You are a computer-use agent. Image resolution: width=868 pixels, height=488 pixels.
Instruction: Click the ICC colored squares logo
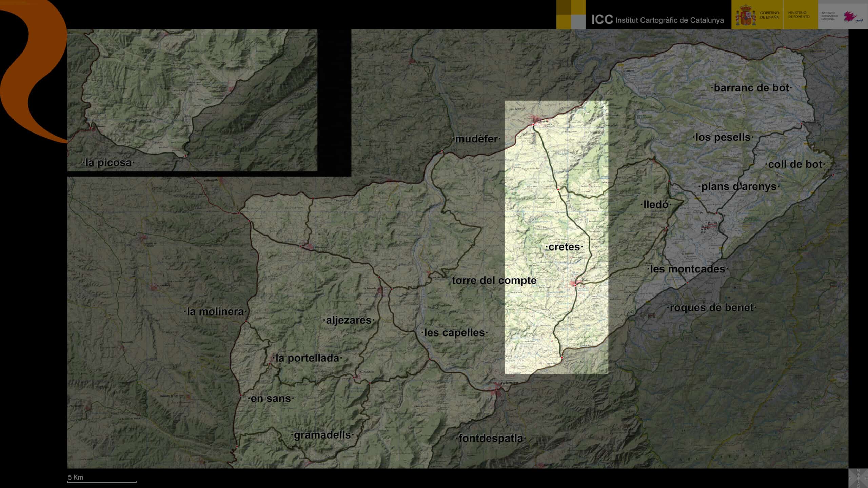(x=571, y=14)
